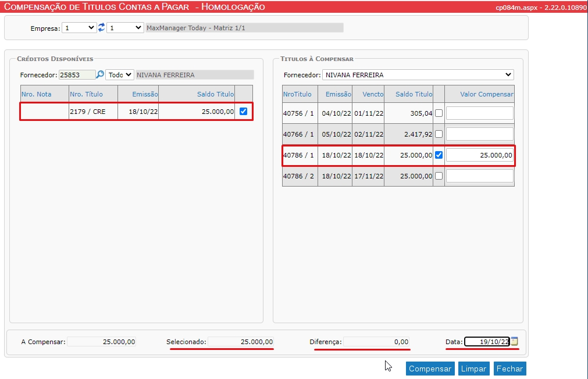Screen dimensions: 588x379
Task: Click the Fechar button
Action: pos(509,369)
